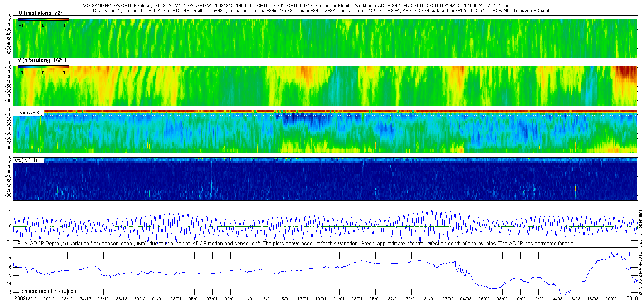
Task: Click the 17/01 date tick label
Action: tap(303, 299)
